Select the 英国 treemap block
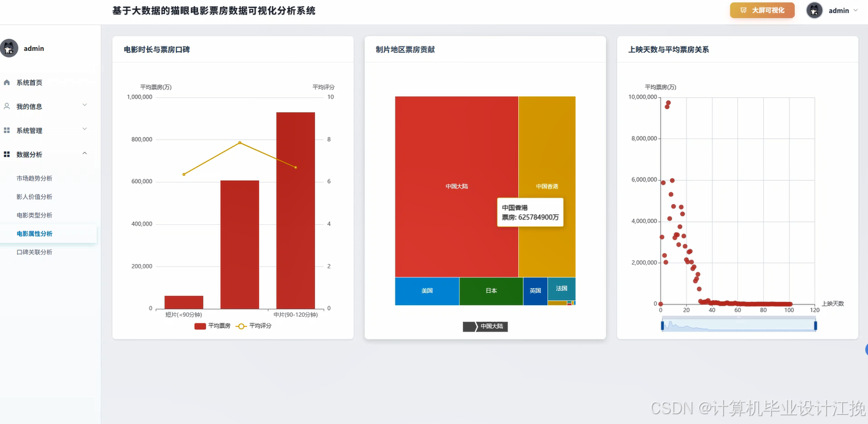868x424 pixels. point(535,291)
